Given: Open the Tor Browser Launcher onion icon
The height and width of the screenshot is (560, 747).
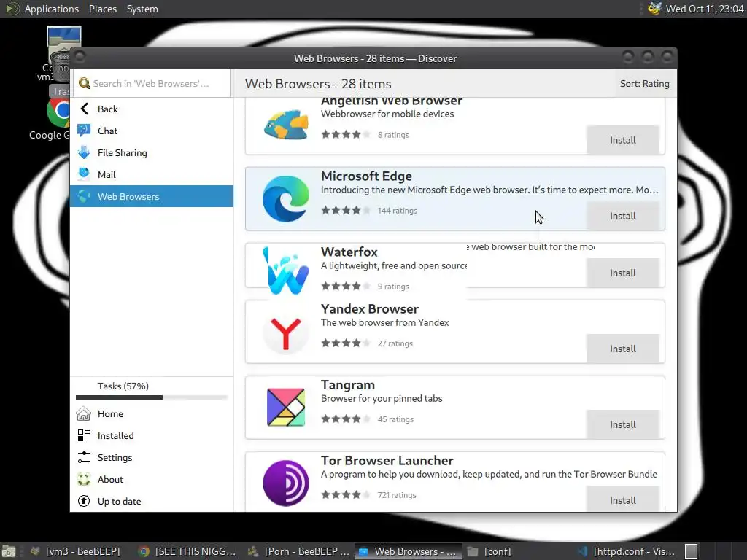Looking at the screenshot, I should click(286, 483).
